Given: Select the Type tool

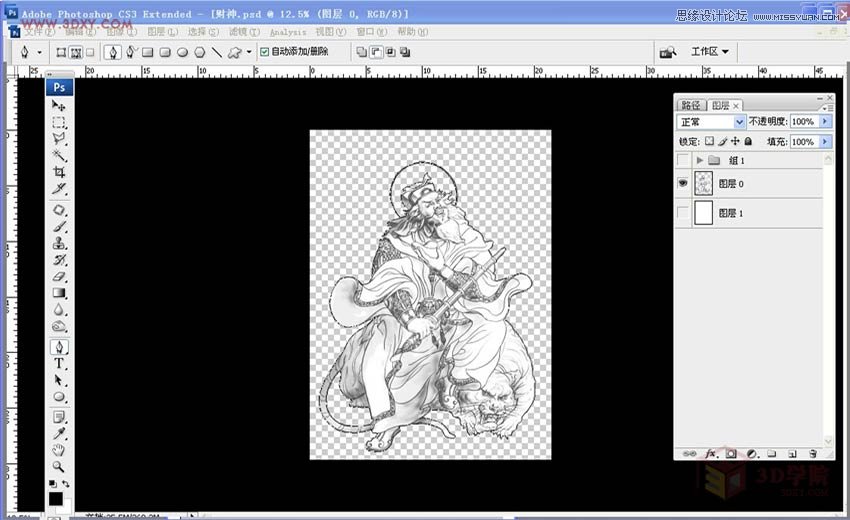Looking at the screenshot, I should click(x=59, y=364).
